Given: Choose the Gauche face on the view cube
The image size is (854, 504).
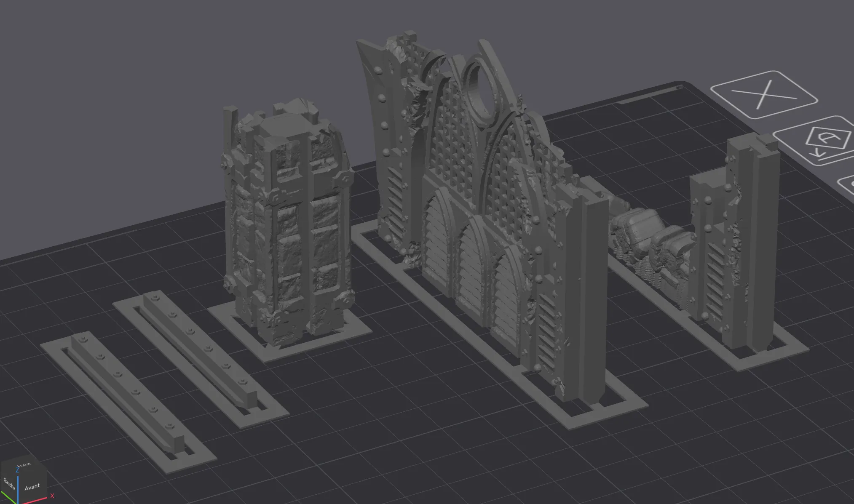Looking at the screenshot, I should [9, 484].
